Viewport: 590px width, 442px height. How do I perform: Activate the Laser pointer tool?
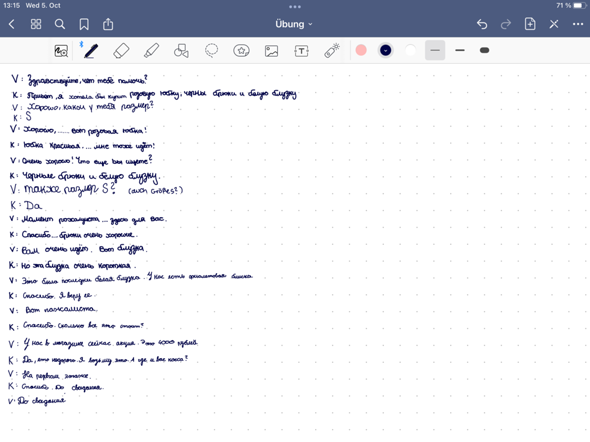pos(332,51)
